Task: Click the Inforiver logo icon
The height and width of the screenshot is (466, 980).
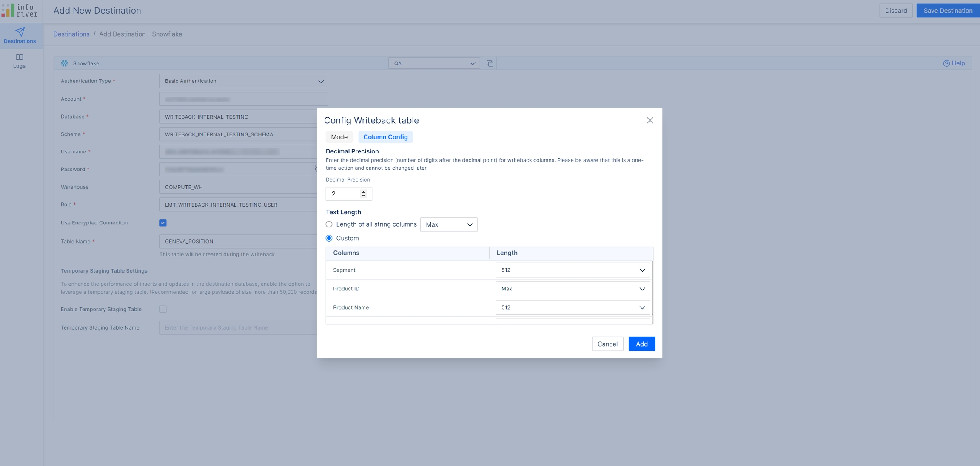Action: (9, 10)
